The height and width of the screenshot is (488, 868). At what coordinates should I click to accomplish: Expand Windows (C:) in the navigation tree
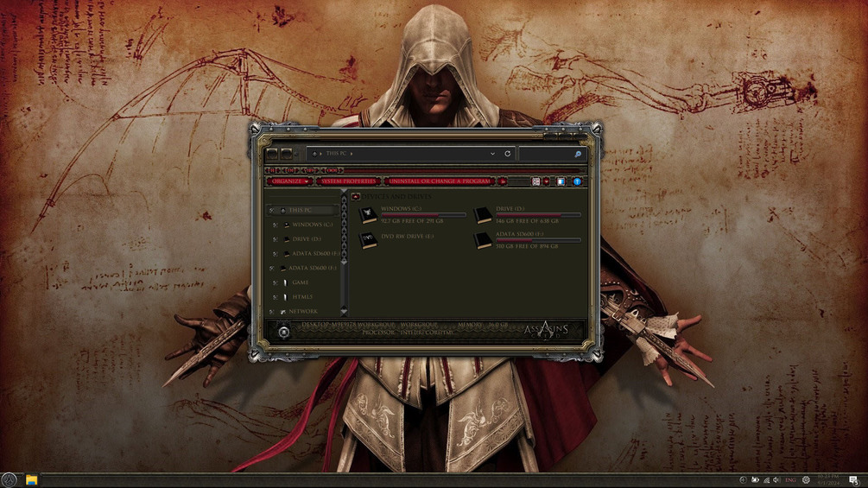[276, 225]
